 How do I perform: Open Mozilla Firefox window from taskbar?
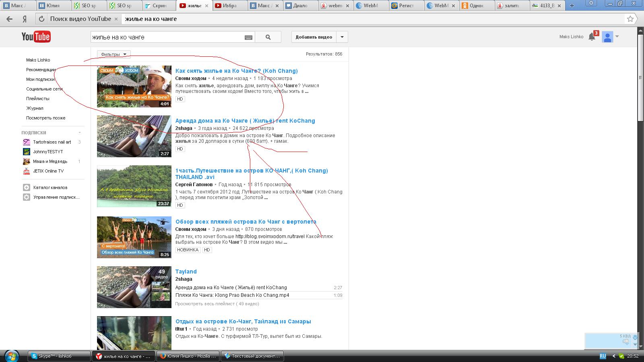[188, 356]
